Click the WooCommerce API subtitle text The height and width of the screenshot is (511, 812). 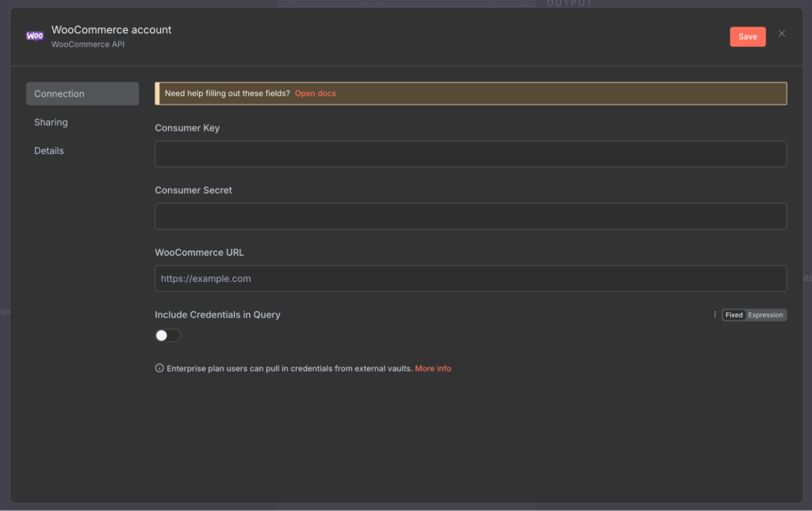click(x=87, y=44)
